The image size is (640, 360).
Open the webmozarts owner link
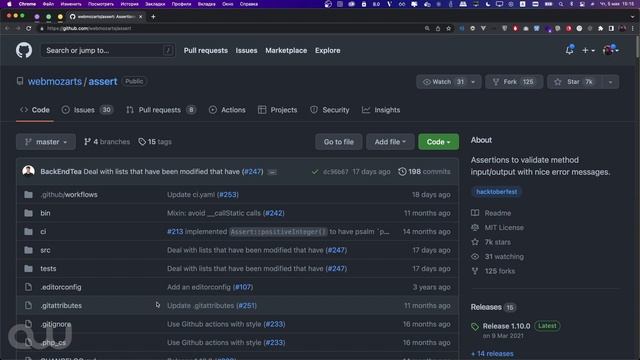[x=55, y=82]
